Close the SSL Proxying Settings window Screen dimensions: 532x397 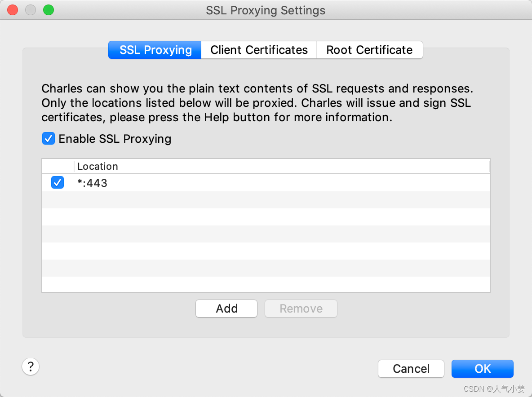click(12, 10)
